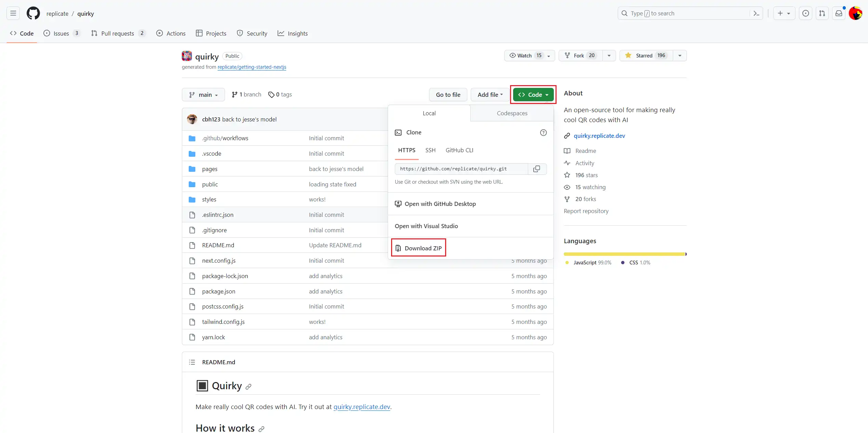This screenshot has height=433, width=868.
Task: Open the pull requests shortcut icon in header
Action: coord(822,13)
